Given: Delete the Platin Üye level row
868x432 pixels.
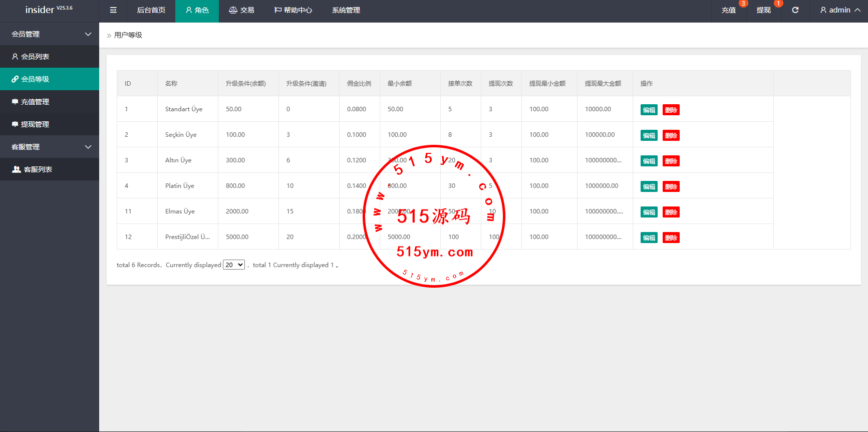Looking at the screenshot, I should [671, 186].
